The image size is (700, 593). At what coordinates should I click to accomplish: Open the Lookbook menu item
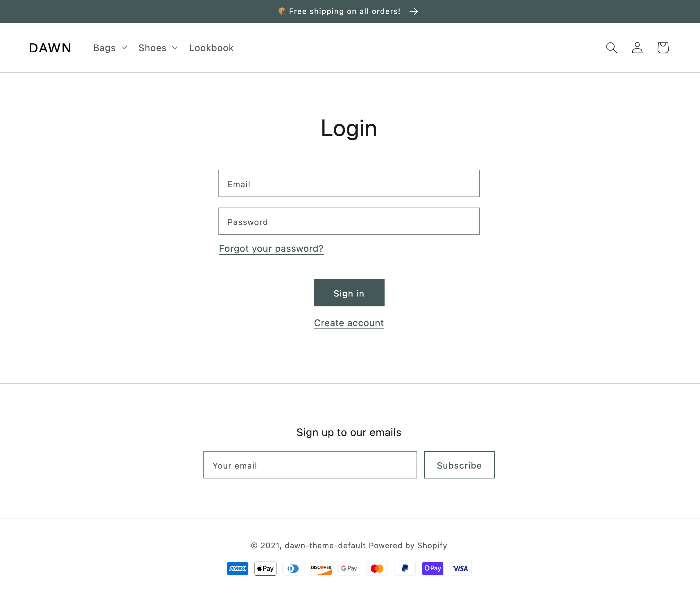[x=211, y=48]
